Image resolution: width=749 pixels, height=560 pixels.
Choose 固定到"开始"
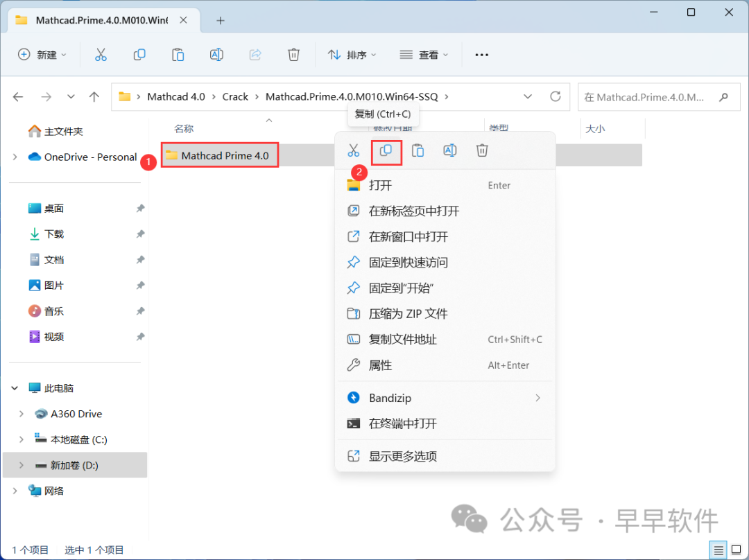445,288
